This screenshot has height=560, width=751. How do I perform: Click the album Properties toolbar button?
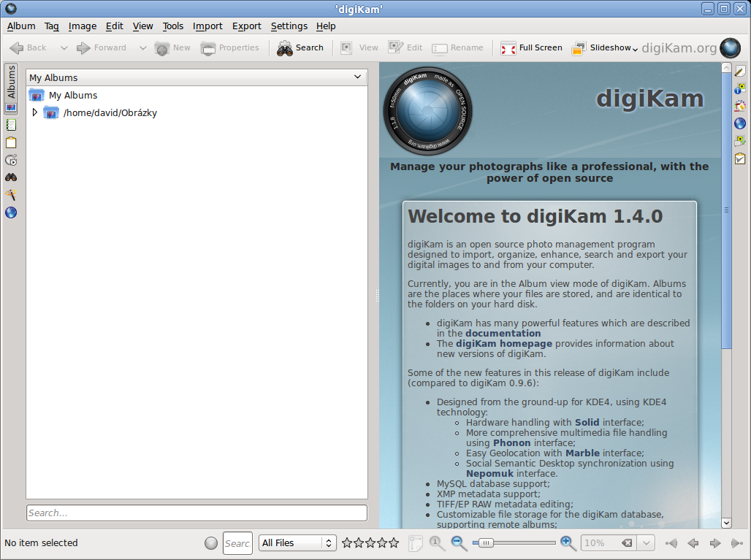click(230, 48)
